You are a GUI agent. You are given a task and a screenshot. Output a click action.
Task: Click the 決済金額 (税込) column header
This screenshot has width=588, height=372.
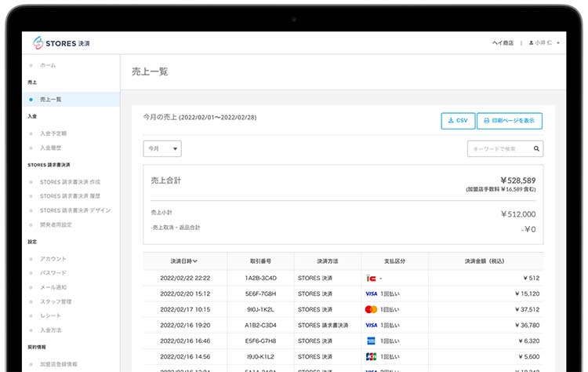tap(485, 261)
